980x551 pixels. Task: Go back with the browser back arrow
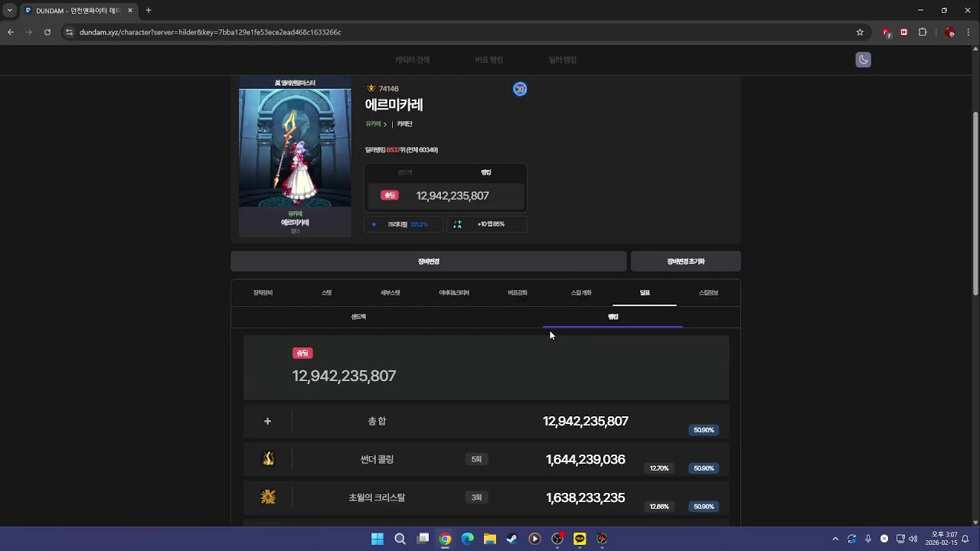pos(11,32)
